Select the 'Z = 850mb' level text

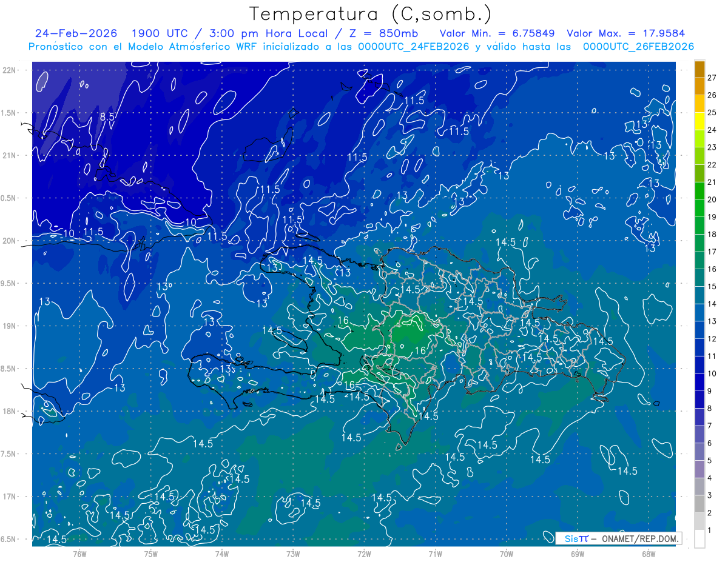tap(382, 33)
